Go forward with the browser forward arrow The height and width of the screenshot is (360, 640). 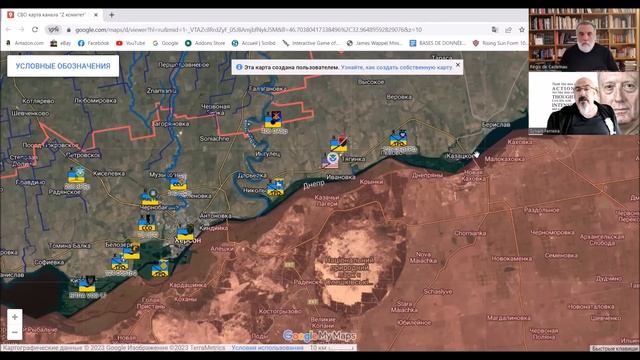21,29
